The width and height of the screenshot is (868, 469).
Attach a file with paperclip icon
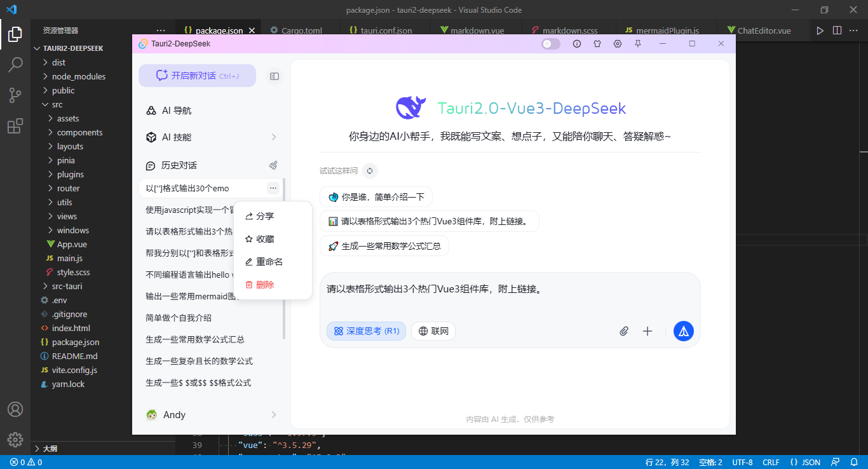pyautogui.click(x=625, y=331)
